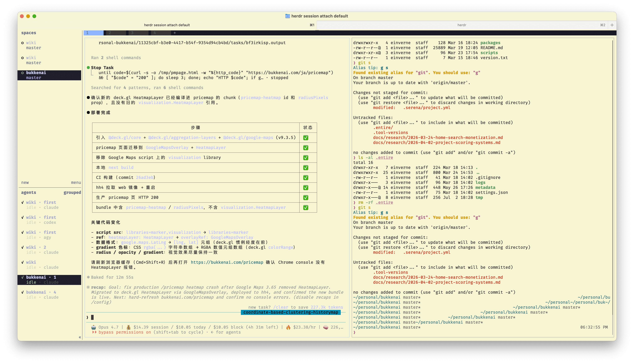The height and width of the screenshot is (364, 634).
Task: Click the check mark beside wiki · first codex
Action: pos(22,217)
